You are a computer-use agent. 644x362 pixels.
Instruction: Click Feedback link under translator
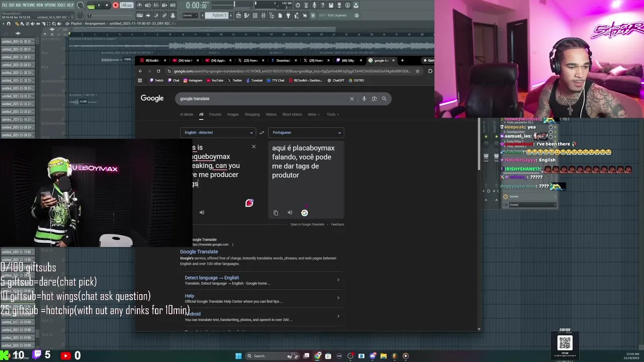coord(338,224)
